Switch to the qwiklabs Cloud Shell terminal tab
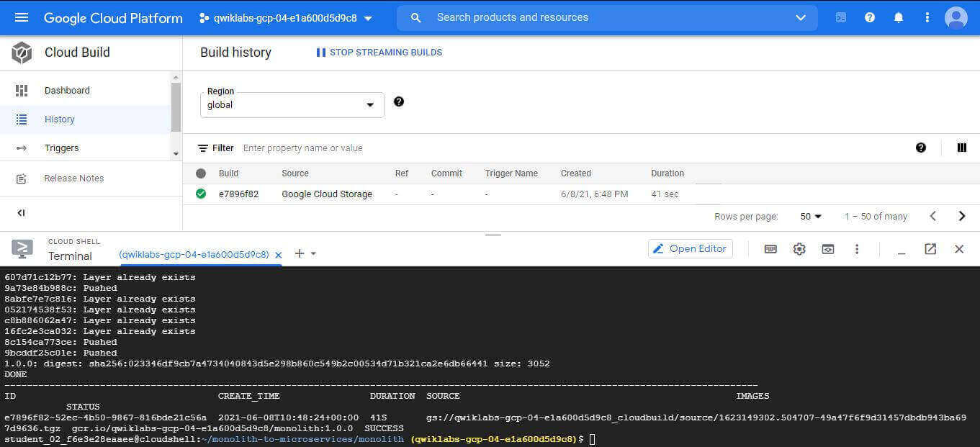980x447 pixels. (194, 255)
